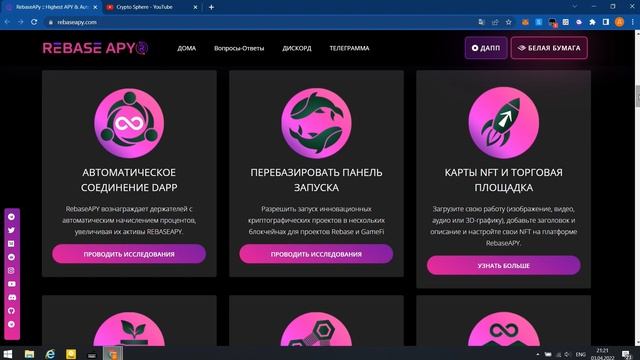640x360 pixels.
Task: Open Windows Start menu
Action: [x=8, y=354]
